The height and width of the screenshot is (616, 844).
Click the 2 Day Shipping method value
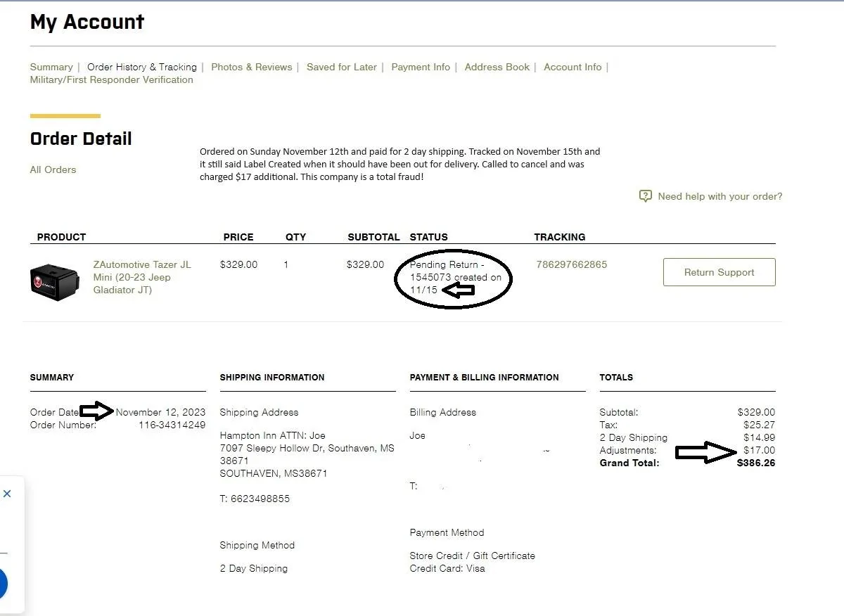pyautogui.click(x=254, y=568)
